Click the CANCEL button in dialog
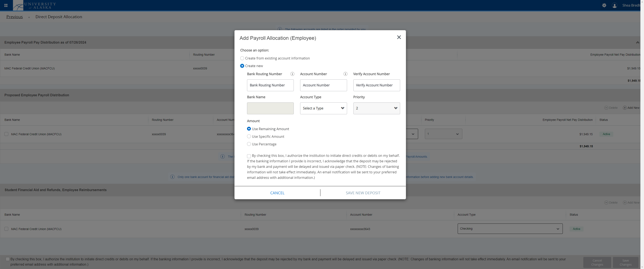 coord(277,193)
